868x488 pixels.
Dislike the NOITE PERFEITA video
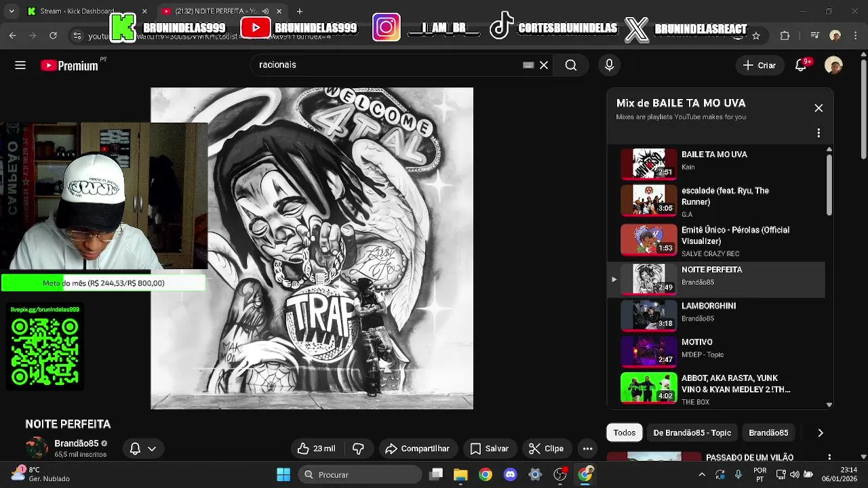click(x=359, y=449)
